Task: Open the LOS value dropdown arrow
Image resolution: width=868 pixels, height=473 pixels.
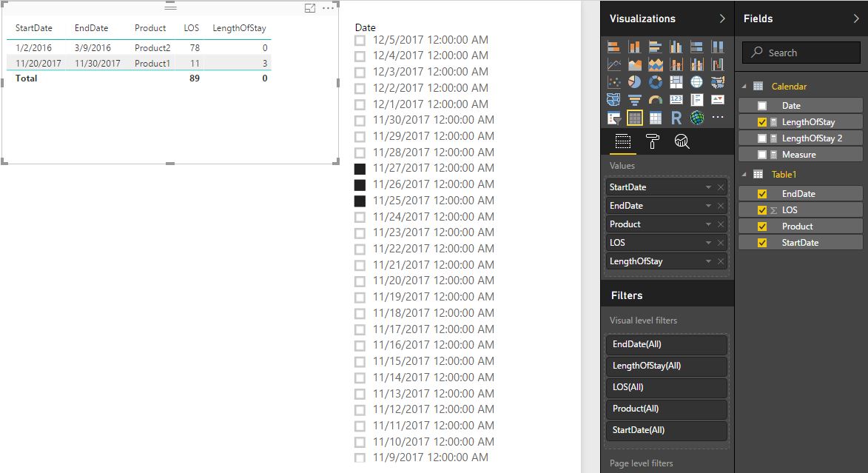Action: click(708, 243)
